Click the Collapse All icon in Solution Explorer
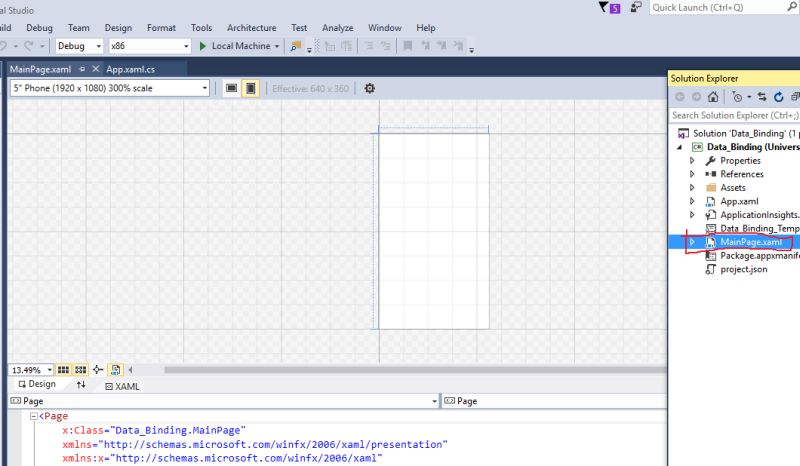Image resolution: width=800 pixels, height=466 pixels. coord(795,96)
